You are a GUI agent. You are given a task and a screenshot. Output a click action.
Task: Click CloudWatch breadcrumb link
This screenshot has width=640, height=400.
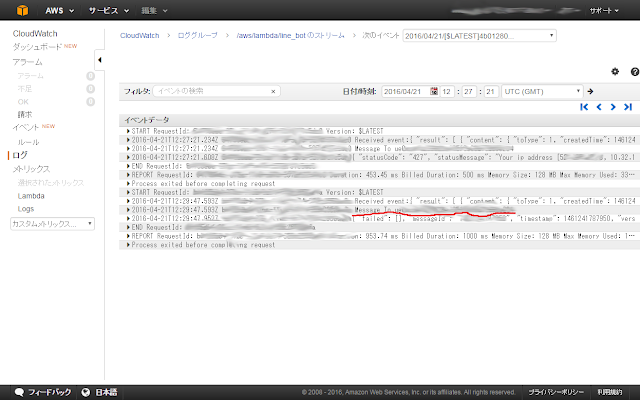pyautogui.click(x=139, y=36)
